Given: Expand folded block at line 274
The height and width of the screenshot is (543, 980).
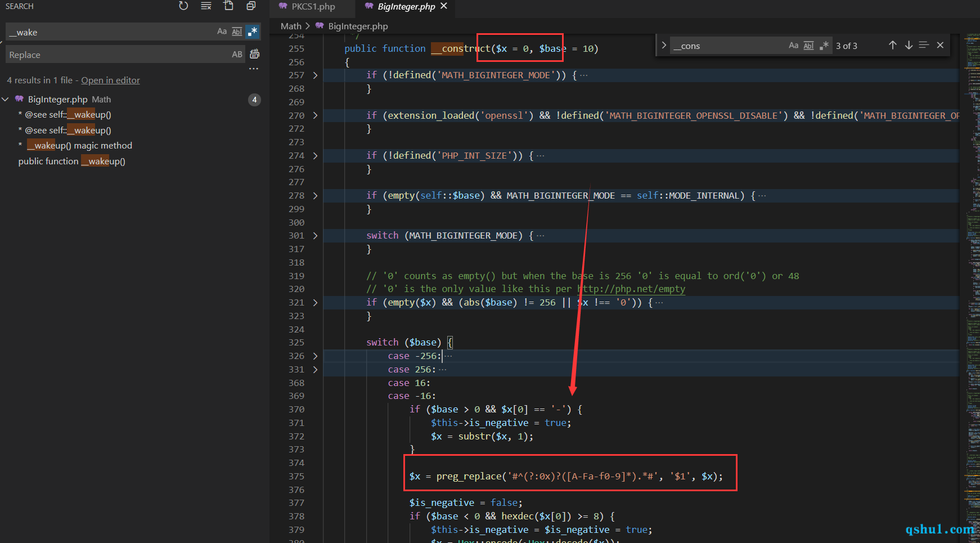Looking at the screenshot, I should (315, 156).
